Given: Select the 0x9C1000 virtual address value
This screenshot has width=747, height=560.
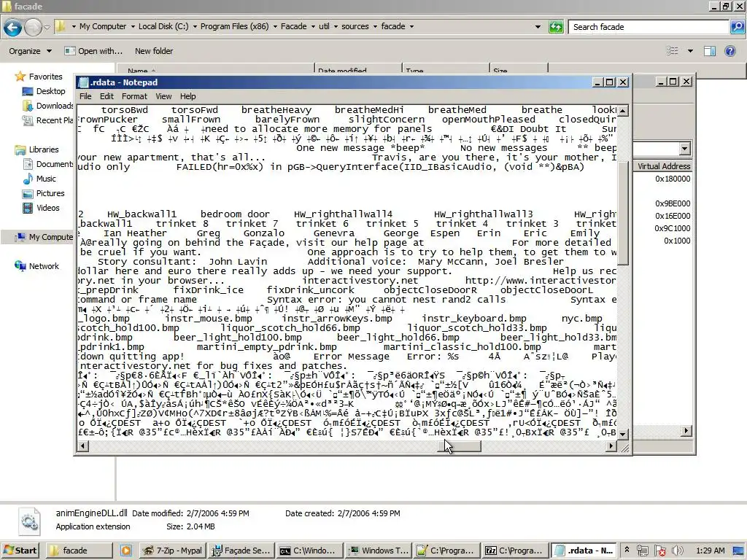Looking at the screenshot, I should point(672,228).
